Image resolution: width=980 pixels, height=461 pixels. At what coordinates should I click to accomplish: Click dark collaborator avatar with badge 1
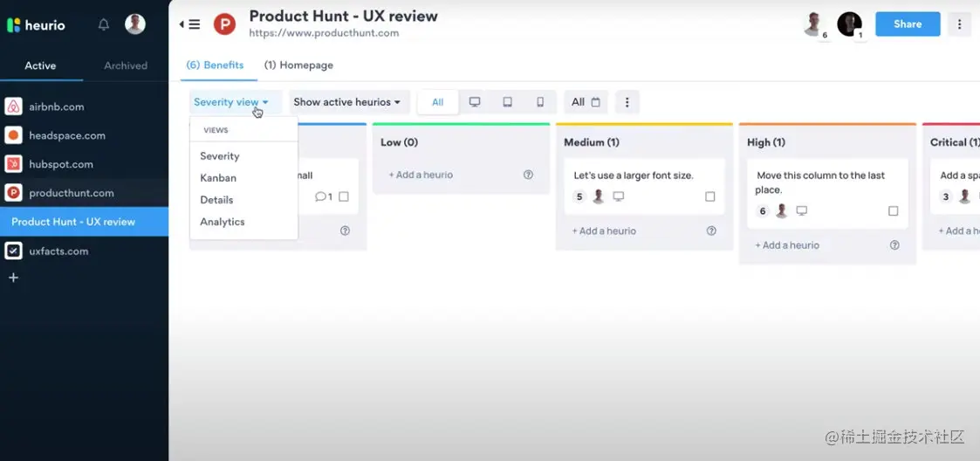click(x=849, y=24)
